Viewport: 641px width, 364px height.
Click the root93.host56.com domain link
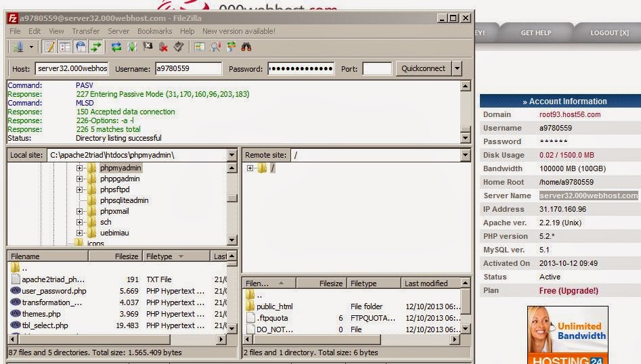click(x=570, y=114)
